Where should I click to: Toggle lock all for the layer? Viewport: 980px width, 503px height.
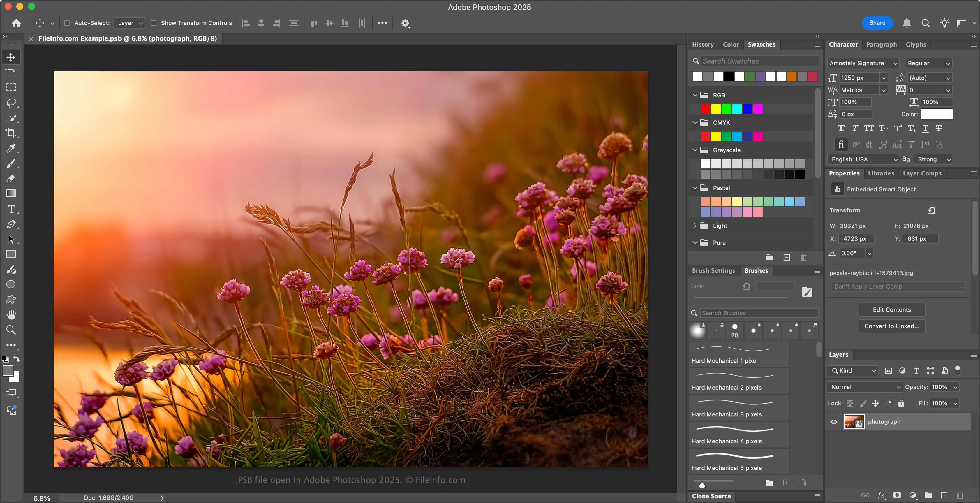[x=901, y=403]
